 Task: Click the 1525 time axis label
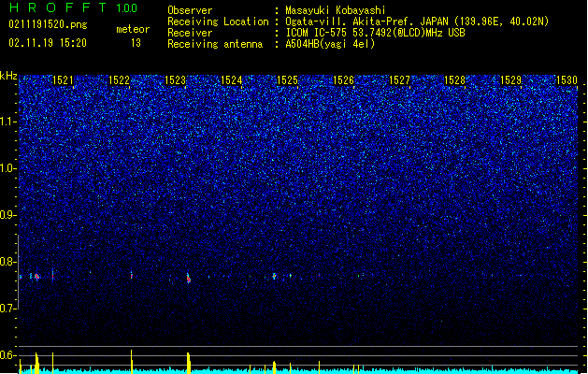tap(287, 80)
